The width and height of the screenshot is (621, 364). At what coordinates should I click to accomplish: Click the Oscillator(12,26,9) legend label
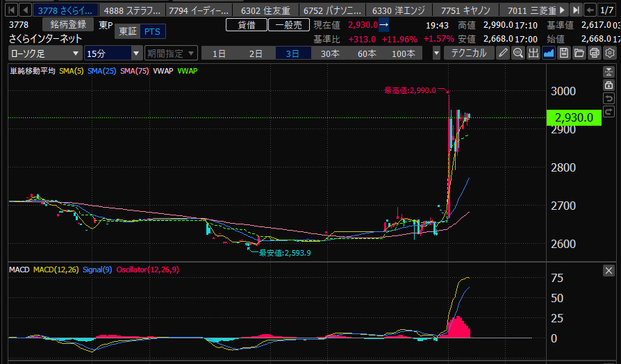click(x=147, y=270)
